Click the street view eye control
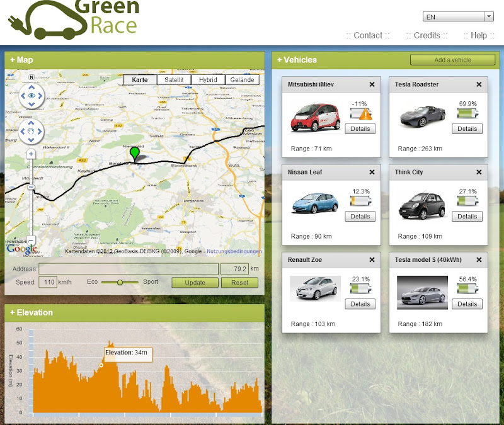The height and width of the screenshot is (425, 504). pyautogui.click(x=31, y=96)
